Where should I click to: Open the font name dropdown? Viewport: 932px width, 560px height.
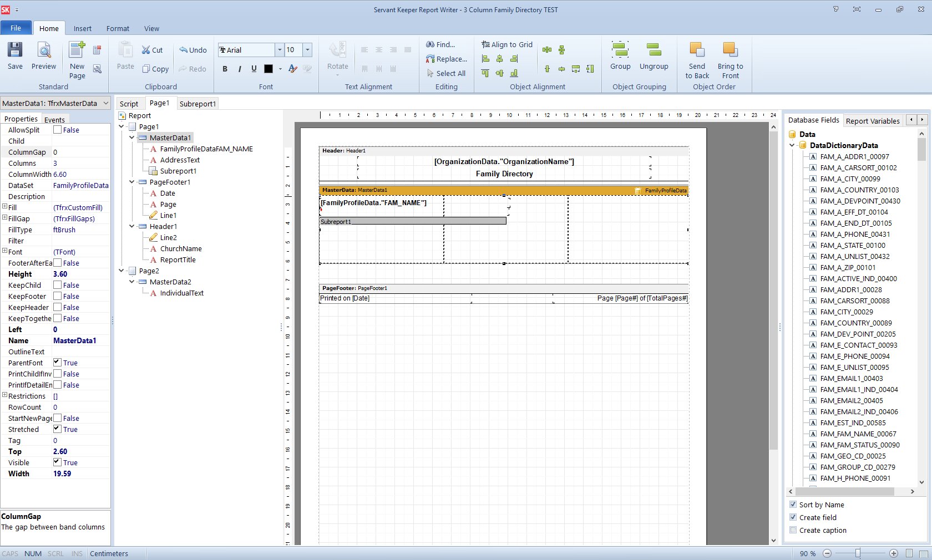tap(279, 50)
